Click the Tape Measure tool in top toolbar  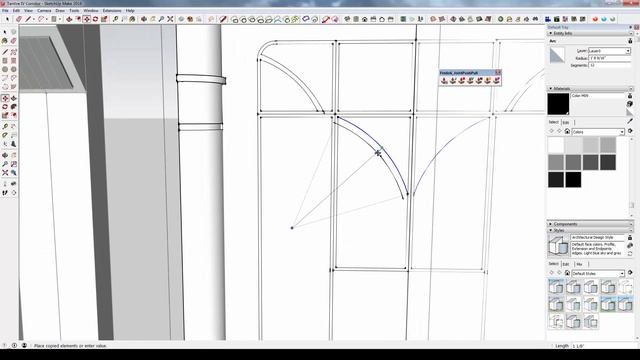[116, 19]
